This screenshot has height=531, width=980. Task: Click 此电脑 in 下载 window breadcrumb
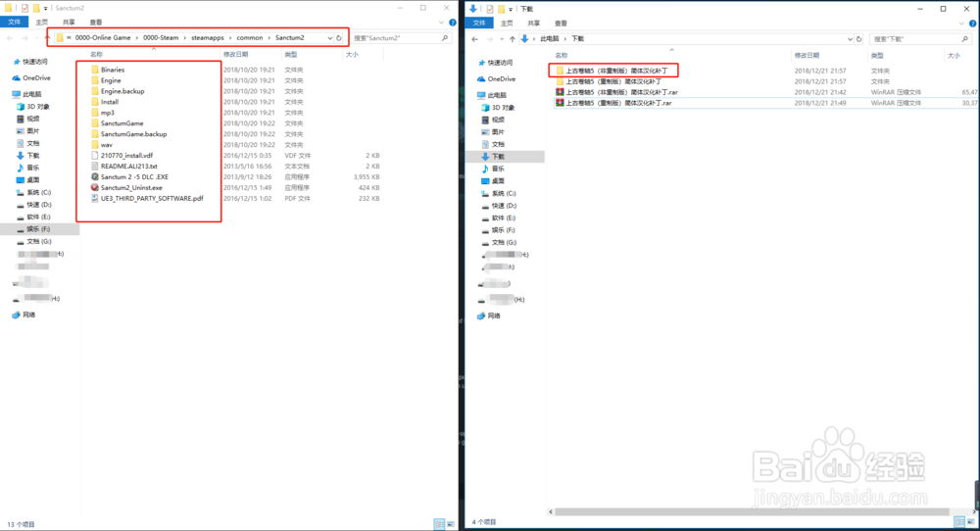pos(550,39)
